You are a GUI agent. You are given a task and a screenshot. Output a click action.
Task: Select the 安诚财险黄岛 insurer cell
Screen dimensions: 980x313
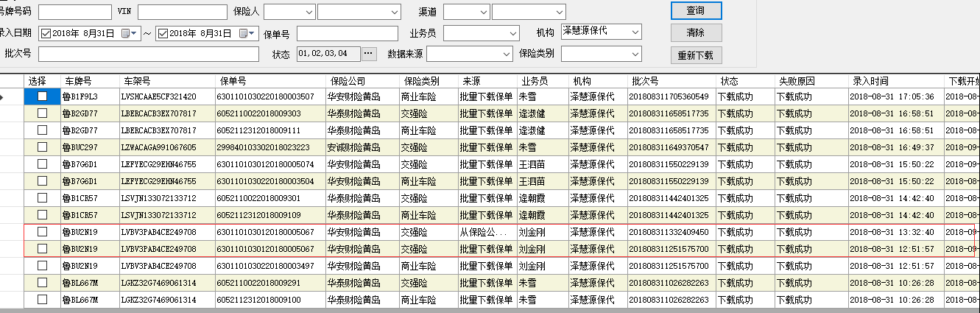[362, 147]
